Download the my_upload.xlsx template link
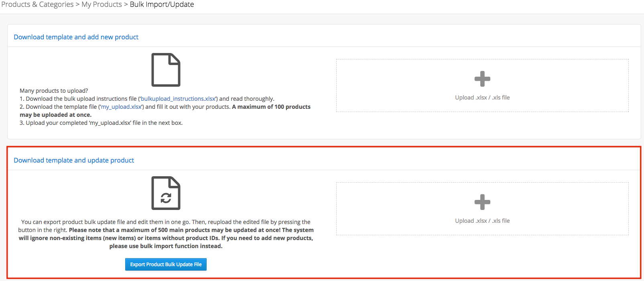The image size is (644, 281). 121,107
